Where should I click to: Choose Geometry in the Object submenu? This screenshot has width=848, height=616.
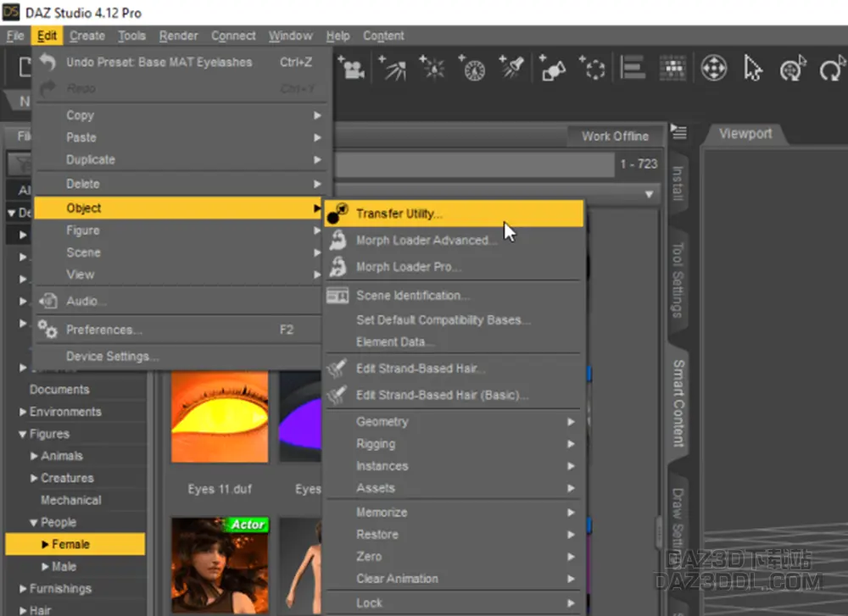(x=454, y=421)
